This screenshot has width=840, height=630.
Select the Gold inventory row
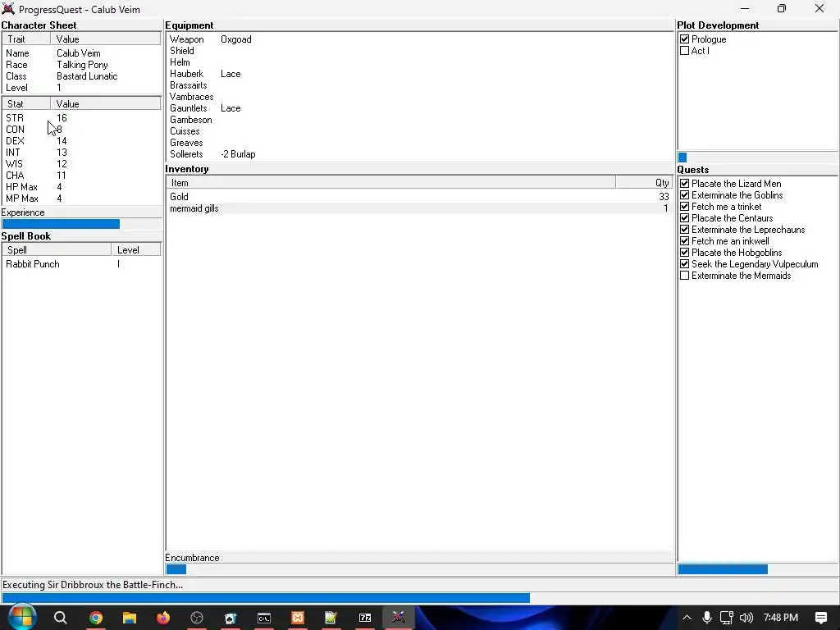coord(419,197)
